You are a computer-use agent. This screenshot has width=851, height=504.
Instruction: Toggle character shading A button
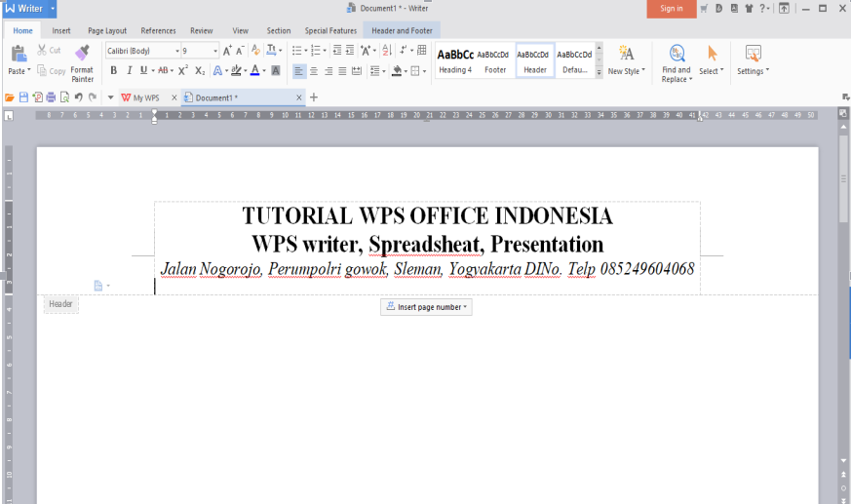click(276, 70)
